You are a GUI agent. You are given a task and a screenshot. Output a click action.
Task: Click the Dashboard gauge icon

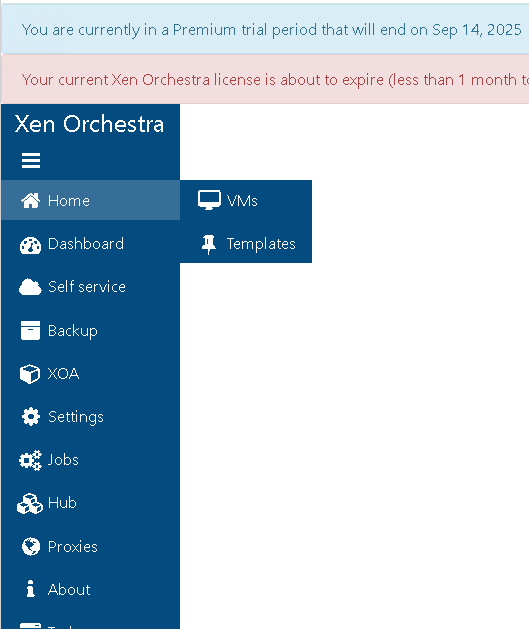[30, 246]
